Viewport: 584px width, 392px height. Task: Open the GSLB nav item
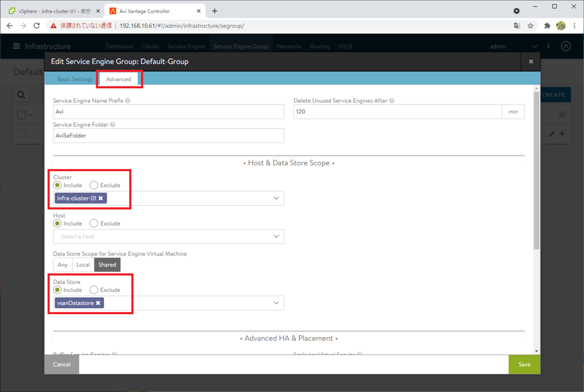click(x=345, y=46)
